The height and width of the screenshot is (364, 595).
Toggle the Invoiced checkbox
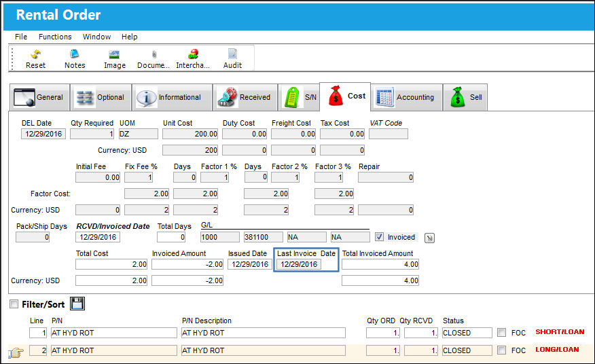tap(379, 237)
